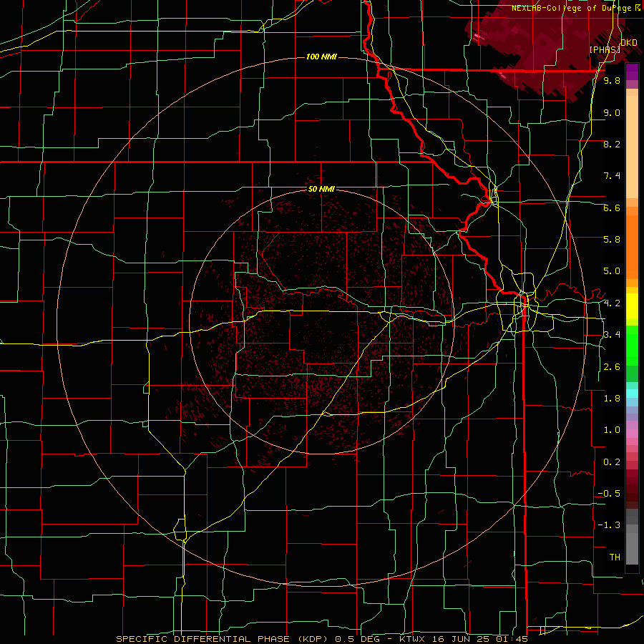
Task: Click the KTWX radar site identifier
Action: coord(412,639)
